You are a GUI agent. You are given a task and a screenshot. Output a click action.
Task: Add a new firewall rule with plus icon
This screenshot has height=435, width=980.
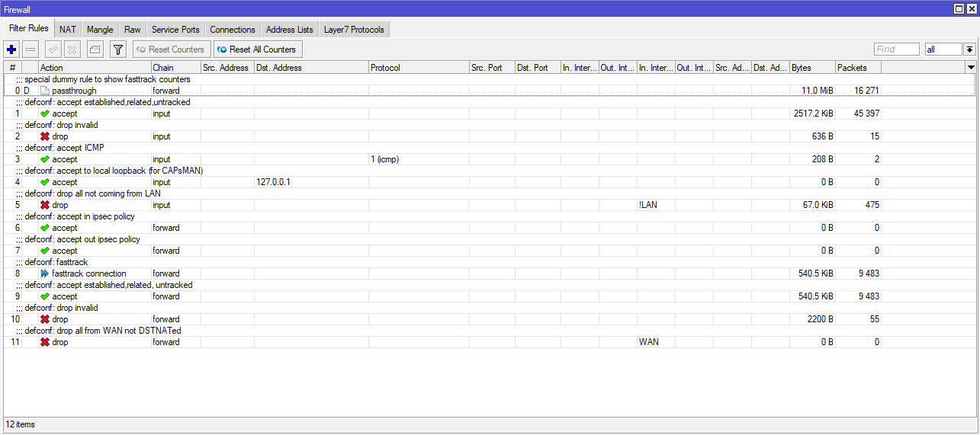(x=11, y=50)
